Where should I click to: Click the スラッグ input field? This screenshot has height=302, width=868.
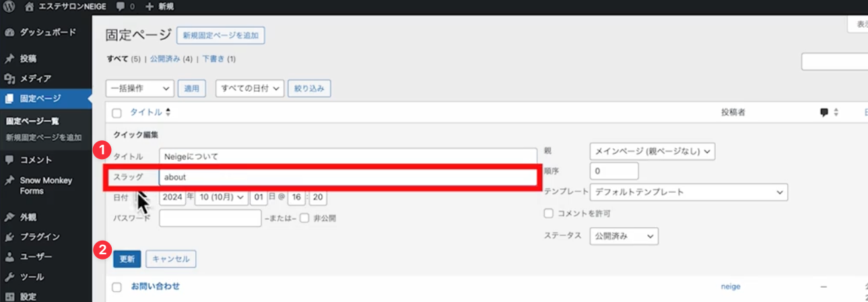point(347,177)
